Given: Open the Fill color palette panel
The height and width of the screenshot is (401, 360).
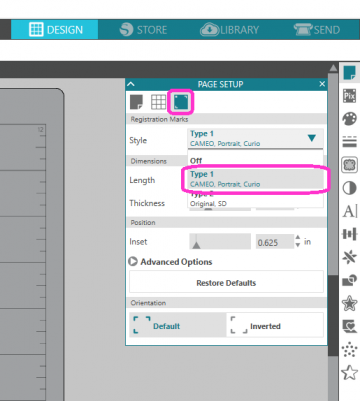Looking at the screenshot, I should tap(349, 119).
